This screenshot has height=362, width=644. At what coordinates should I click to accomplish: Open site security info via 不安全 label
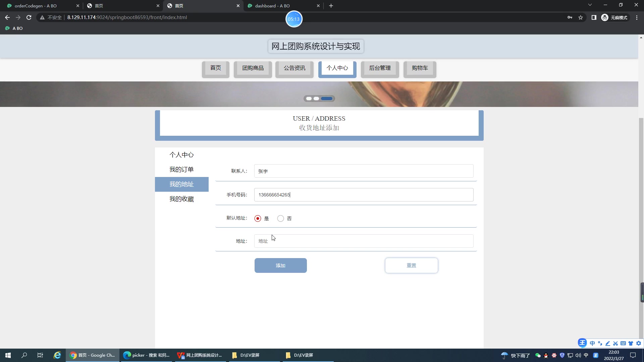click(52, 17)
